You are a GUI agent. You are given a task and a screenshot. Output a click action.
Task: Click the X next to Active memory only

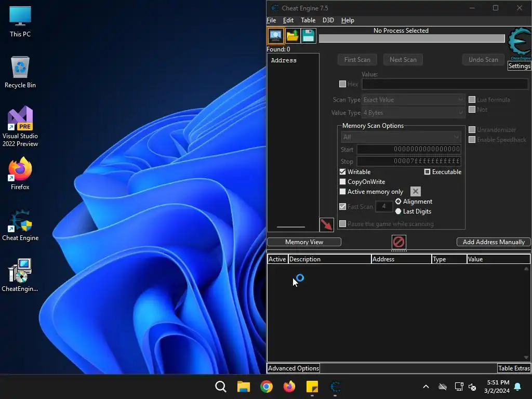[415, 191]
